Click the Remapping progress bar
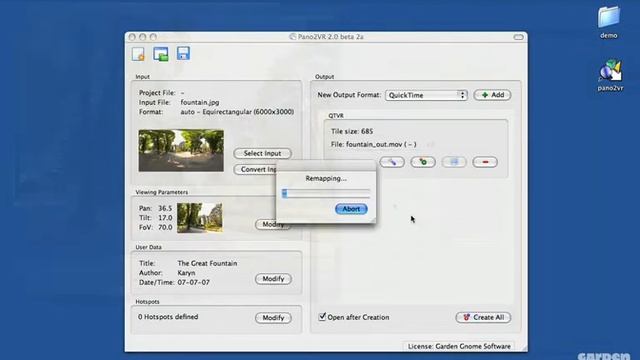 point(326,193)
